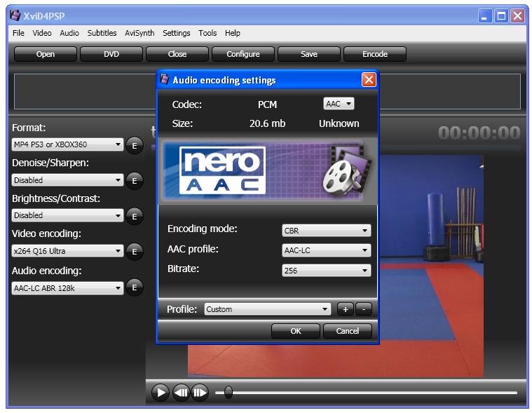Click the 20.6 mb size value
Image resolution: width=532 pixels, height=413 pixels.
click(x=267, y=123)
